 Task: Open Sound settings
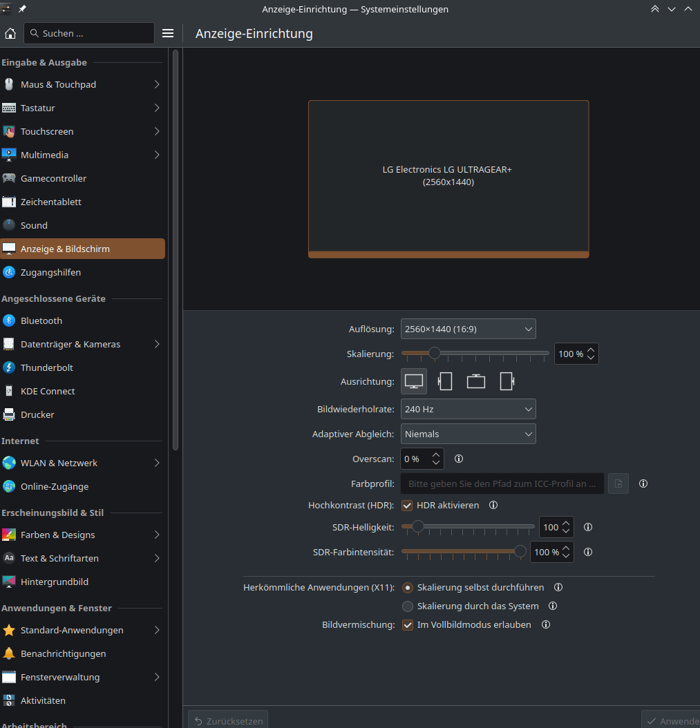pyautogui.click(x=83, y=225)
